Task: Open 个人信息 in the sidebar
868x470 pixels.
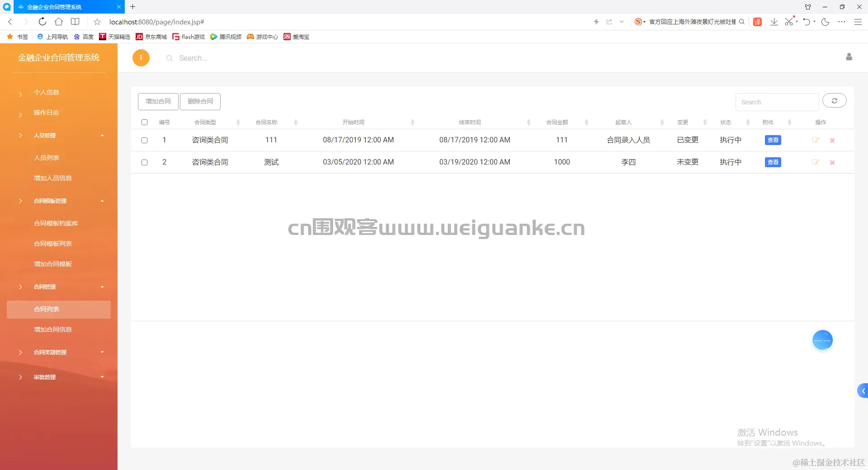Action: (46, 92)
